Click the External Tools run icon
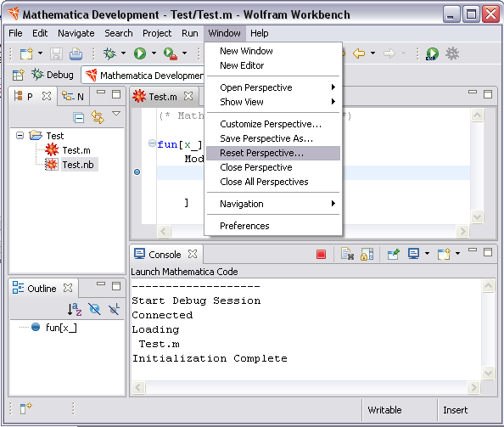This screenshot has height=427, width=504. pyautogui.click(x=171, y=53)
